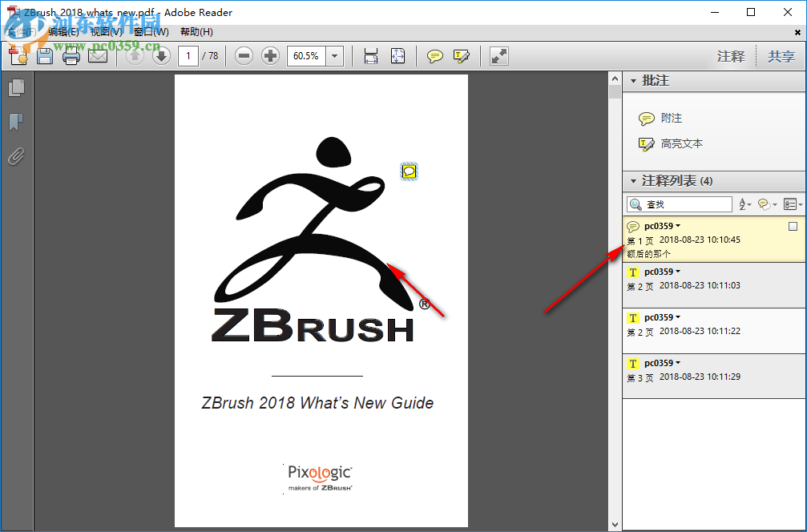This screenshot has width=807, height=532.
Task: Open pc0359 dropdown on 10:11:22 comment
Action: coord(678,317)
